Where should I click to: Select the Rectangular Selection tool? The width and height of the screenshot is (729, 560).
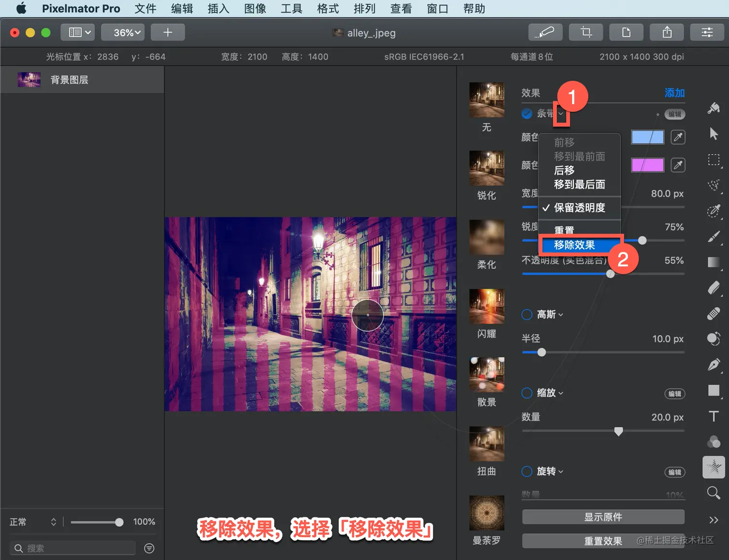pyautogui.click(x=714, y=160)
